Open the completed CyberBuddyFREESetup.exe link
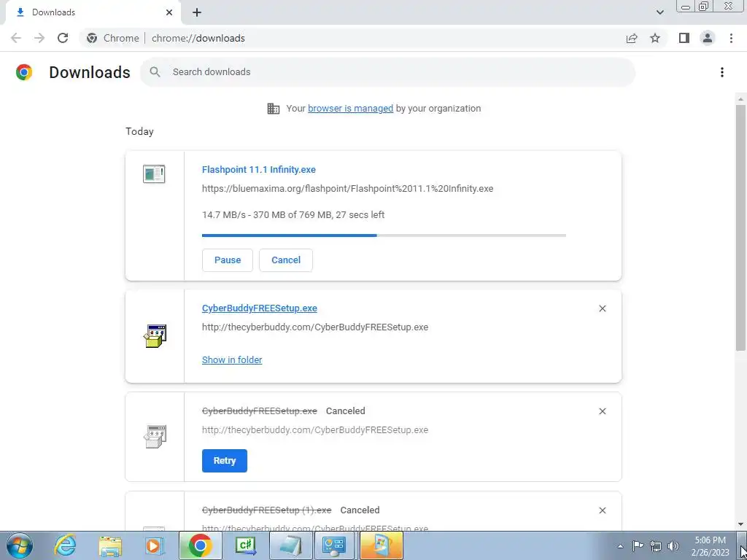The width and height of the screenshot is (747, 560). 260,308
